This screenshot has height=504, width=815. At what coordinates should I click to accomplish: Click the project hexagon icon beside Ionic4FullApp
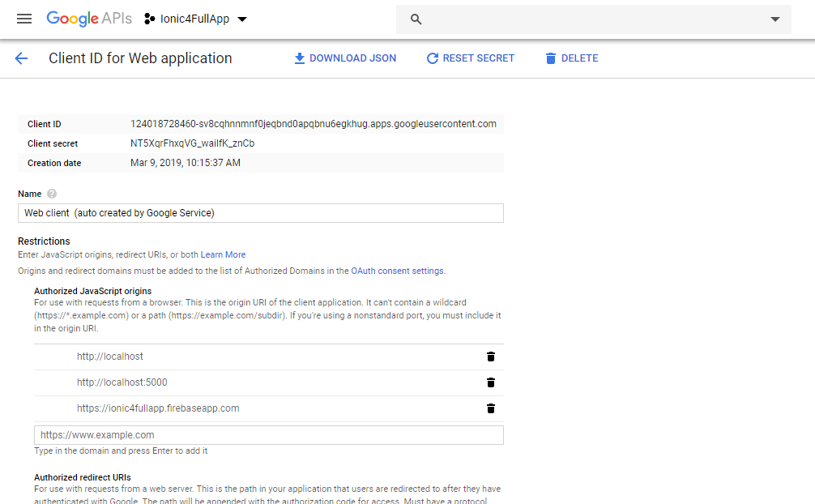(149, 19)
